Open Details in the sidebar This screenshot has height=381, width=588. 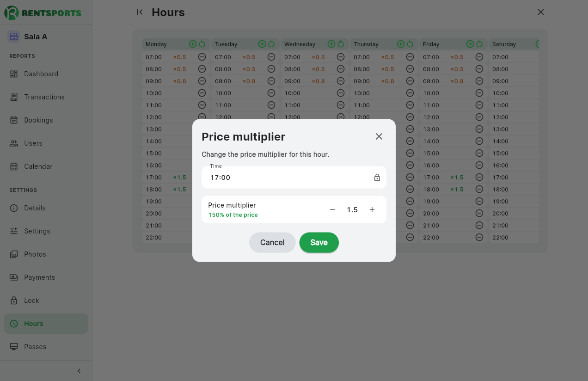46,208
